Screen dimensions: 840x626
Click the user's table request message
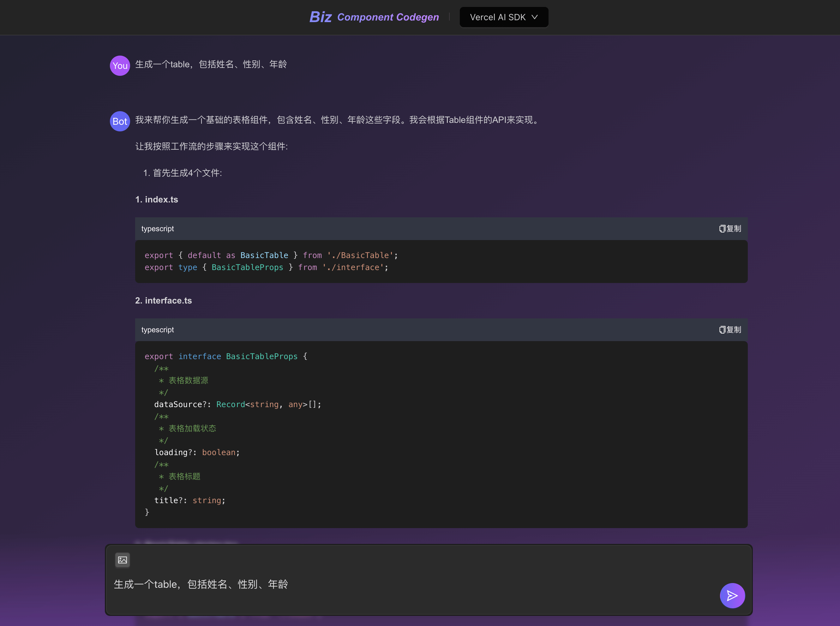pos(211,64)
